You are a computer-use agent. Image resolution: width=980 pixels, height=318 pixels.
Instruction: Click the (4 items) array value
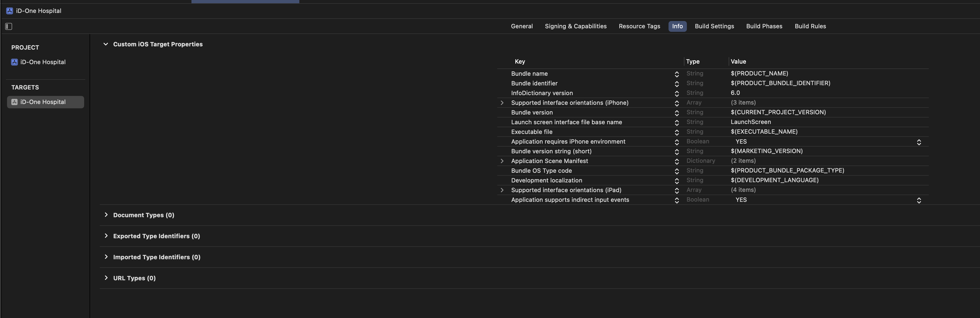click(x=743, y=190)
